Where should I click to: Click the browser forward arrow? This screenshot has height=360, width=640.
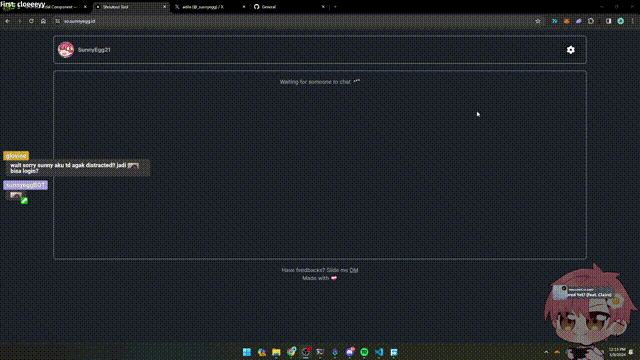19,21
